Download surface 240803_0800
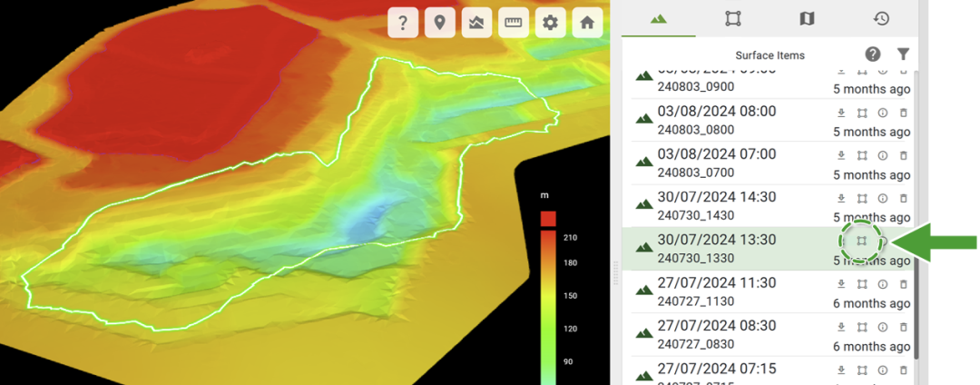Image resolution: width=980 pixels, height=385 pixels. (841, 114)
